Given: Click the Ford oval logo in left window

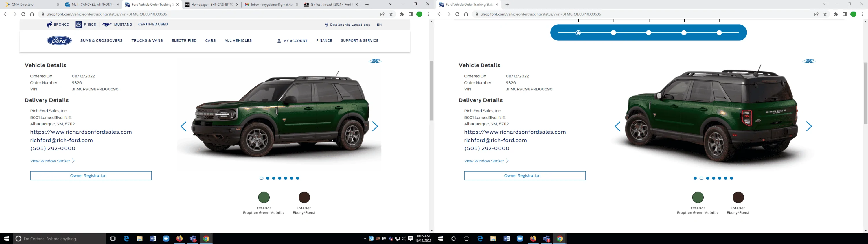Looking at the screenshot, I should pyautogui.click(x=59, y=41).
